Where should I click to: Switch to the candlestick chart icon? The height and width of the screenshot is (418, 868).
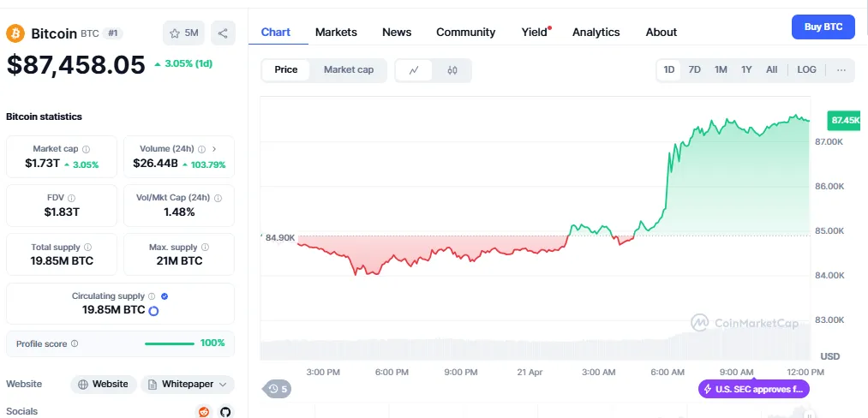[x=452, y=70]
